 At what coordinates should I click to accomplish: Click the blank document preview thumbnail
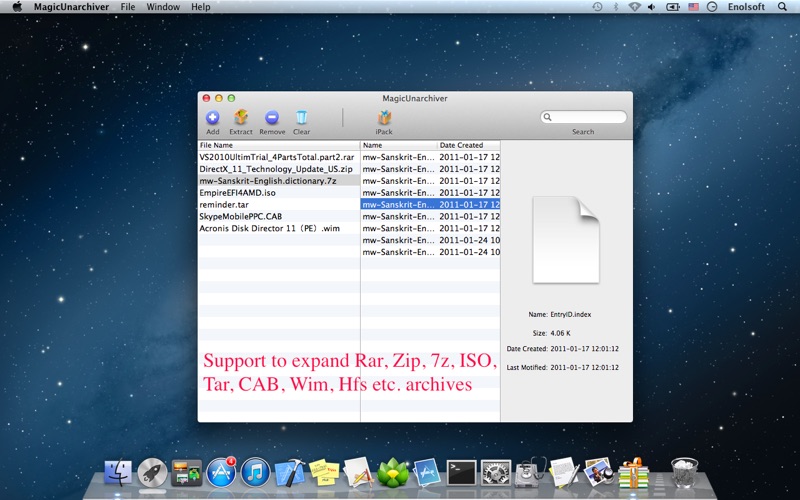566,240
